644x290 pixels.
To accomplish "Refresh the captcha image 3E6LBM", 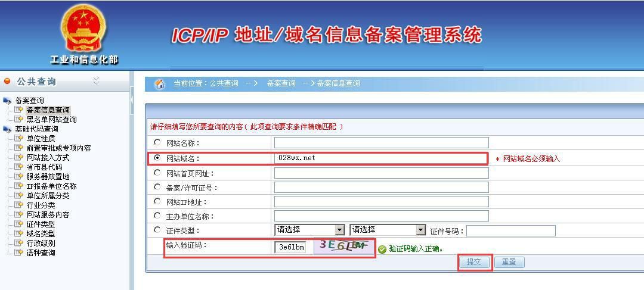I will click(x=344, y=246).
